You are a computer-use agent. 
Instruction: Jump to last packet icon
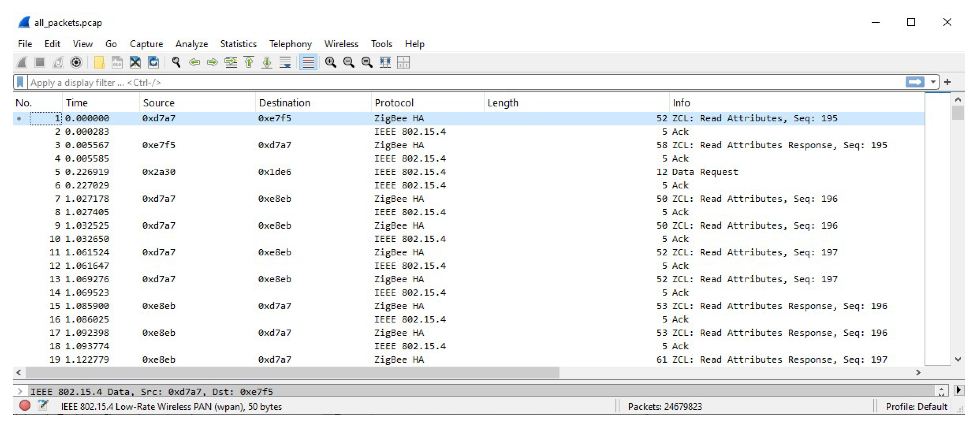click(267, 62)
